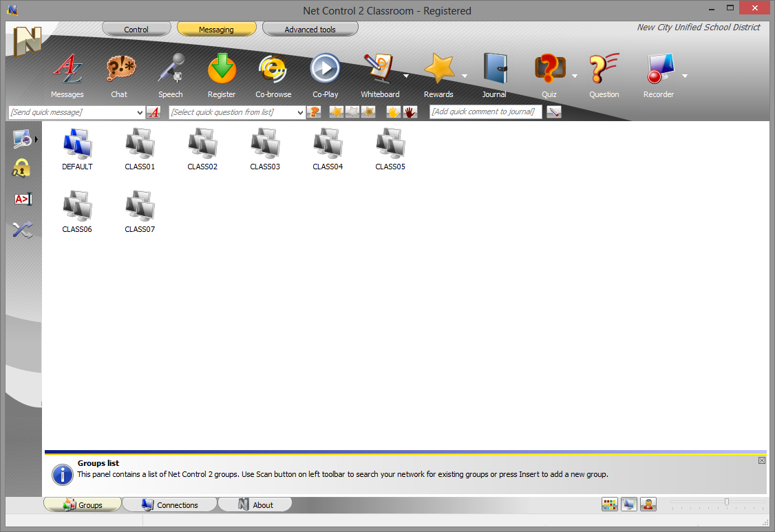Switch to Groups bottom tab
Image resolution: width=775 pixels, height=532 pixels.
83,504
